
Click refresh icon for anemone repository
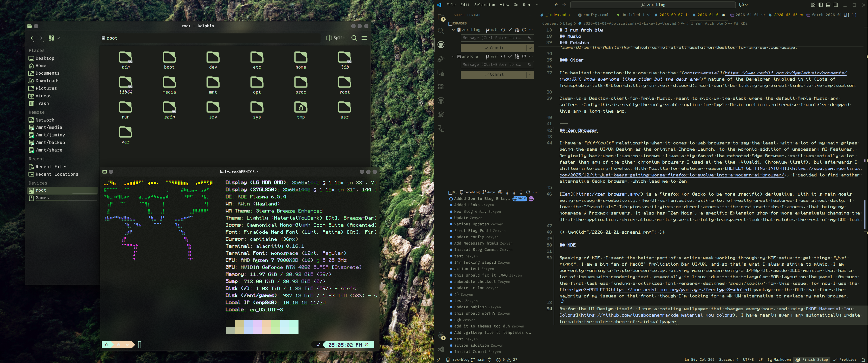point(524,56)
